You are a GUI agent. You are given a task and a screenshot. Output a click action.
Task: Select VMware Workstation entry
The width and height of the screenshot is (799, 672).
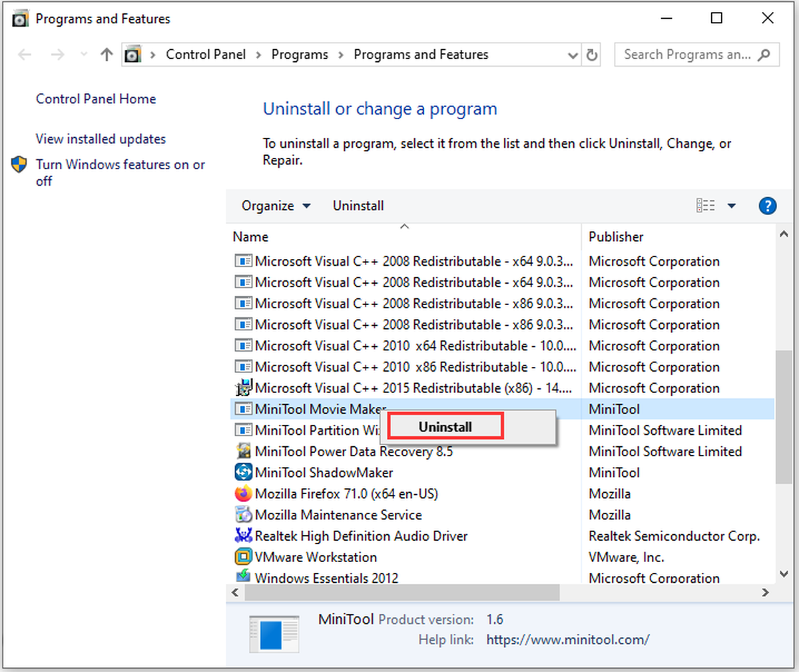[x=316, y=557]
